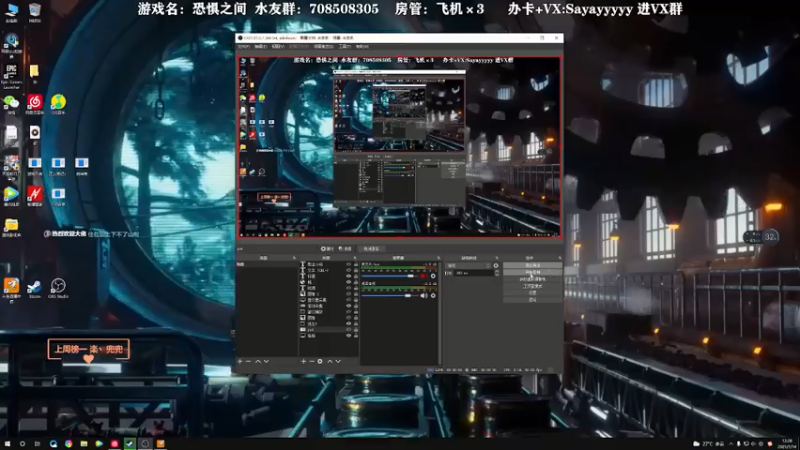Screen dimensions: 800x450
Task: Open source properties gear under Sources list
Action: pyautogui.click(x=320, y=361)
